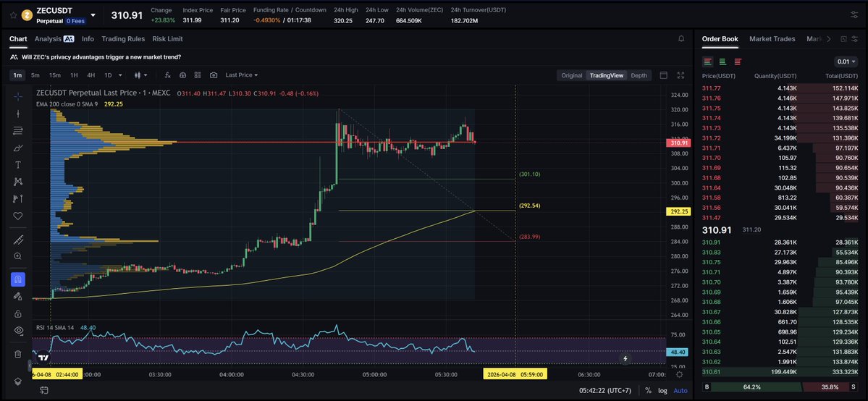Screen dimensions: 868x401
Task: Switch chart to Original view
Action: [572, 75]
